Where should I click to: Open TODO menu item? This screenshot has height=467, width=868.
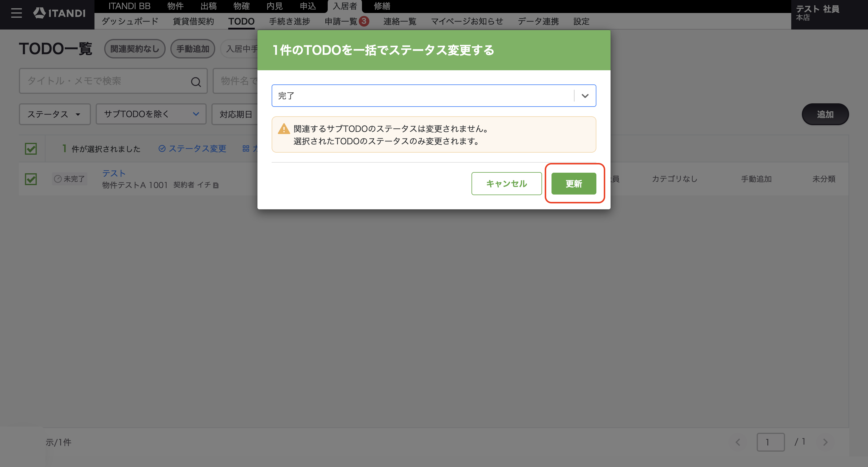click(x=241, y=21)
